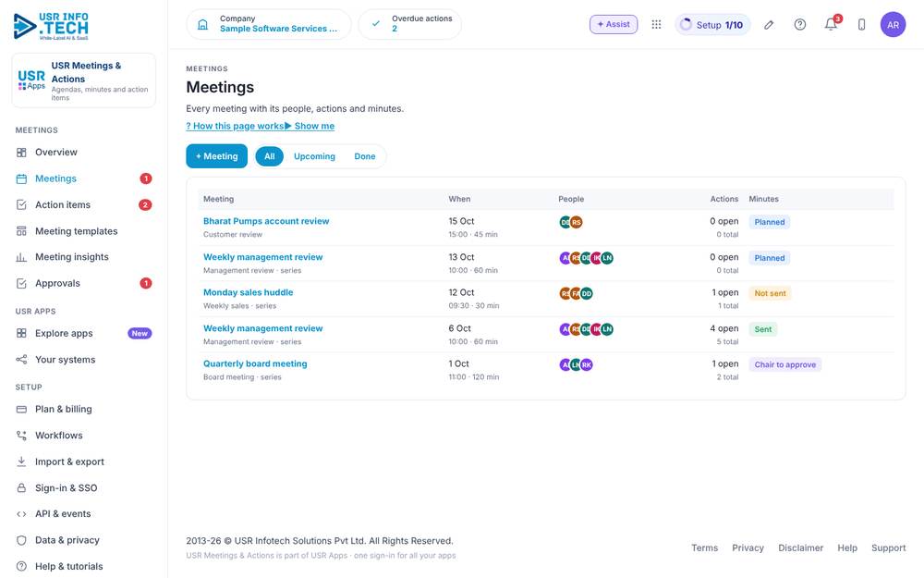Click the Sign-in & SSO lock icon
Screen dimensions: 924x578
[x=21, y=487]
